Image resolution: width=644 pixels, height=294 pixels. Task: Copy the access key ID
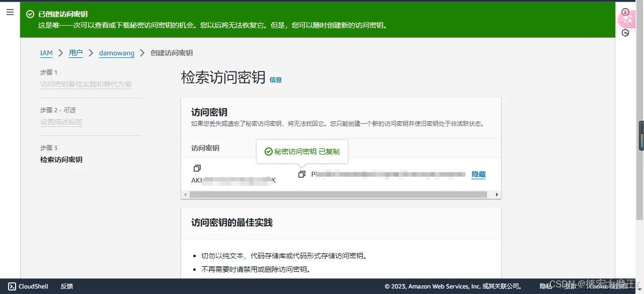pyautogui.click(x=197, y=168)
